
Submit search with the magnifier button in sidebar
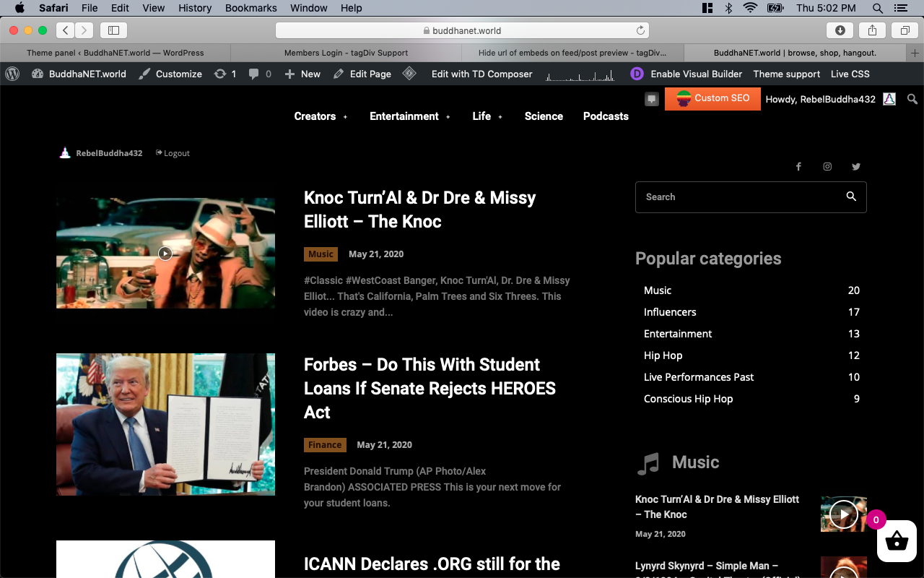(x=851, y=197)
